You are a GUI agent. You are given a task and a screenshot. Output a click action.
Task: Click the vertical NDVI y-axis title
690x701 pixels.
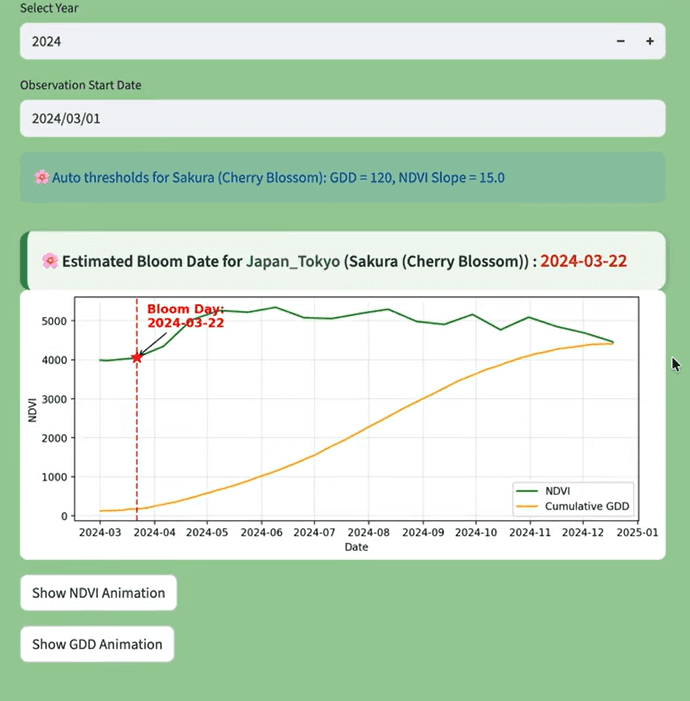32,410
